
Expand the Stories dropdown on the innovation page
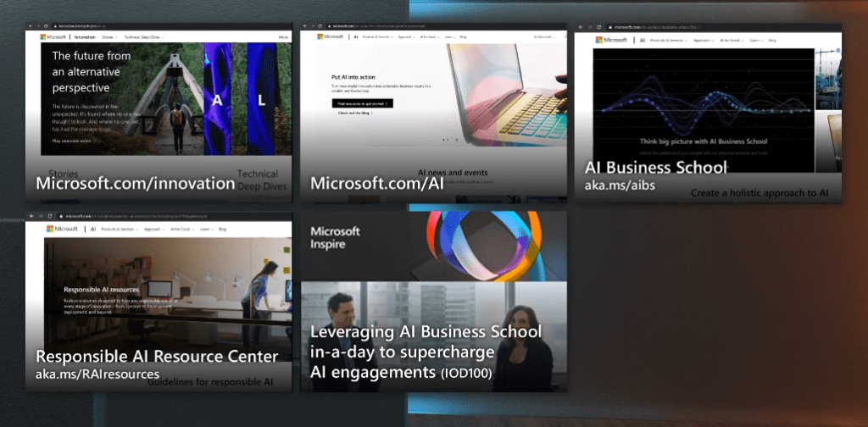[109, 37]
